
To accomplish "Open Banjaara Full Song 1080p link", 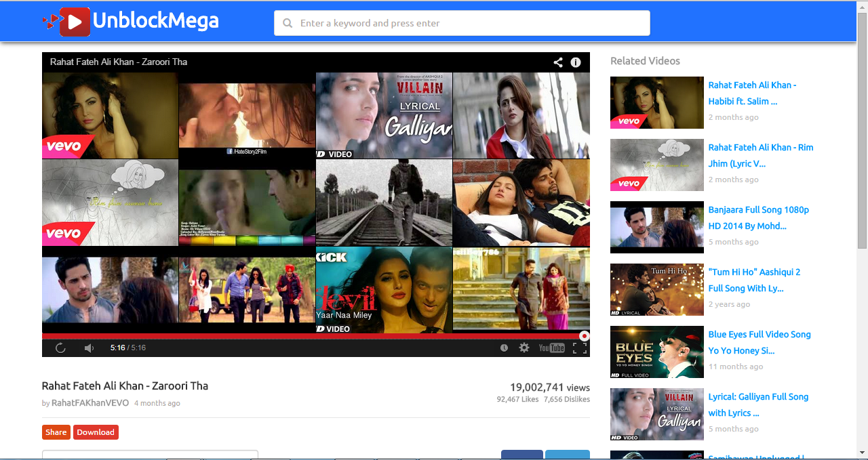I will tap(759, 217).
